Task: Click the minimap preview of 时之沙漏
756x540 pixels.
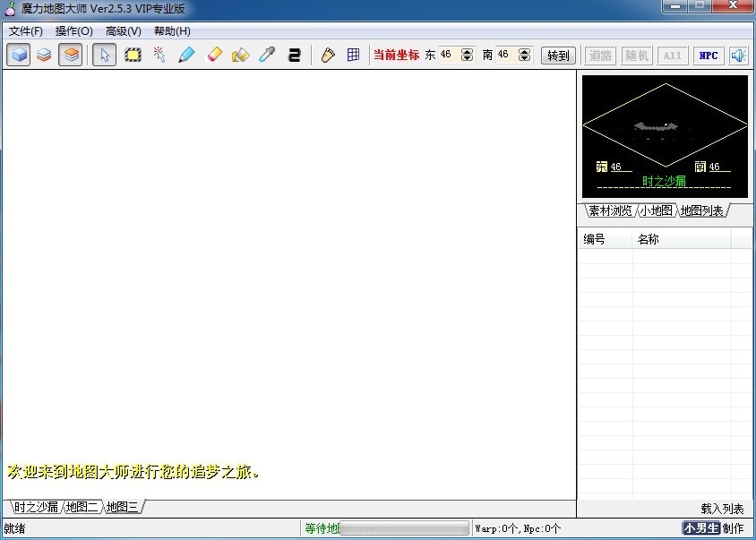Action: [665, 136]
